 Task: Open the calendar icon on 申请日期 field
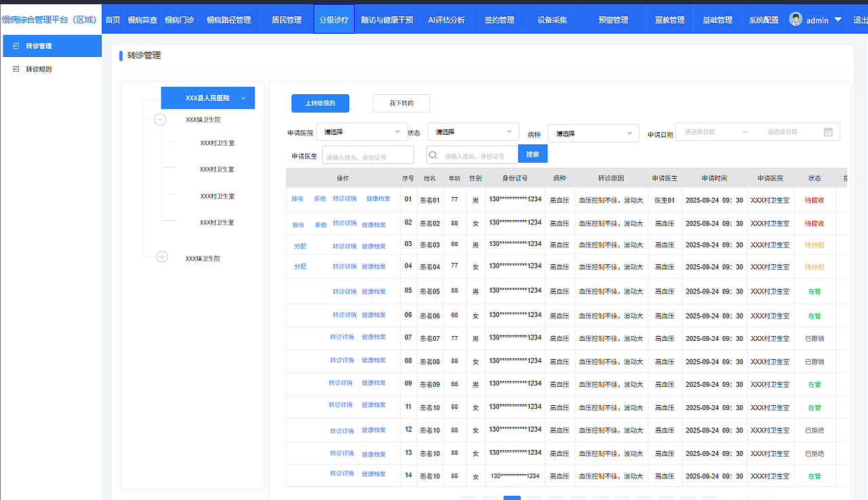[x=827, y=131]
